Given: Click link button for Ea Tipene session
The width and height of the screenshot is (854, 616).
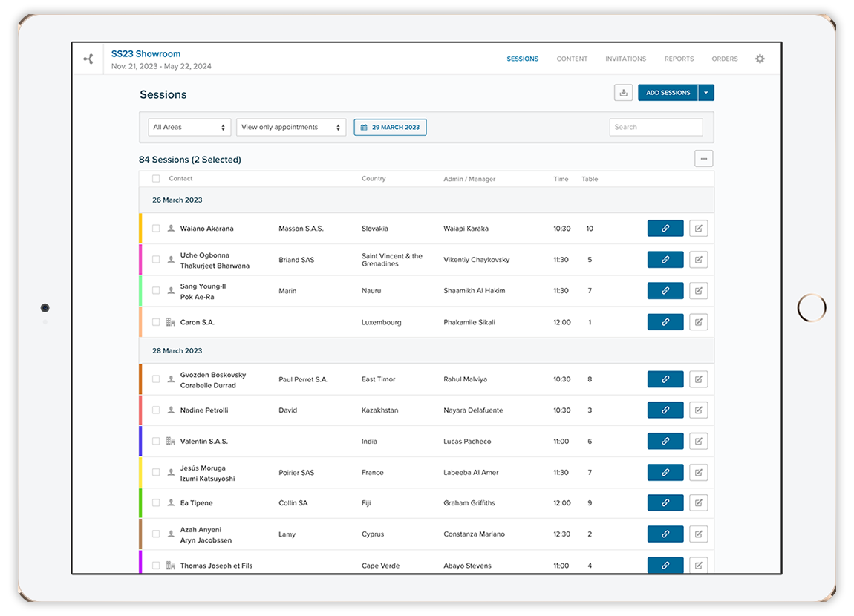Looking at the screenshot, I should tap(665, 502).
